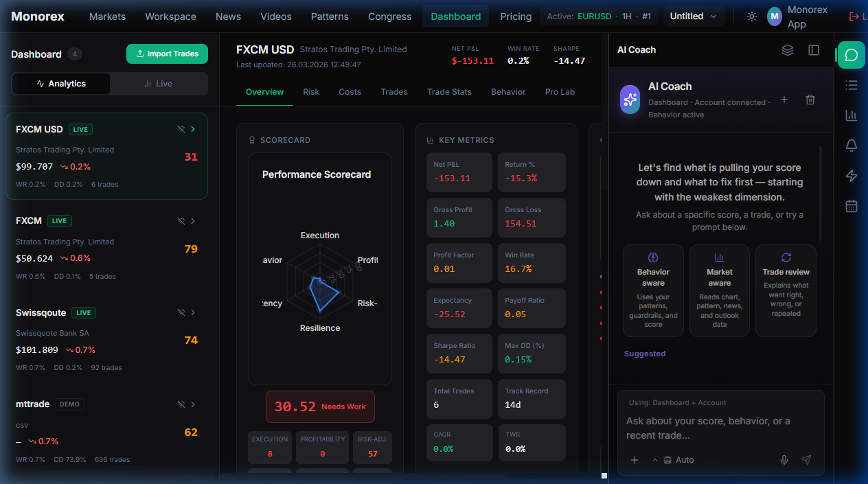The image size is (868, 484).
Task: Open the Risk tab
Action: [x=311, y=92]
